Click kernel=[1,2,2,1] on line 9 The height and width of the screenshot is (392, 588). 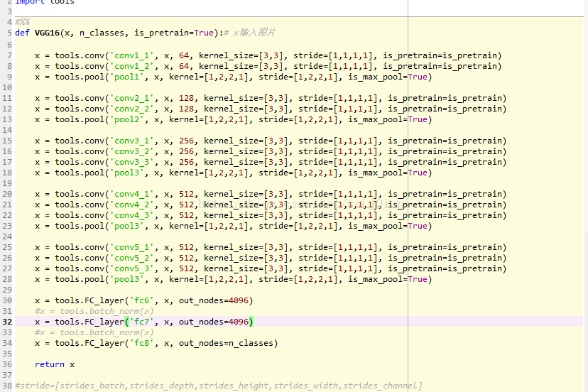pyautogui.click(x=209, y=77)
